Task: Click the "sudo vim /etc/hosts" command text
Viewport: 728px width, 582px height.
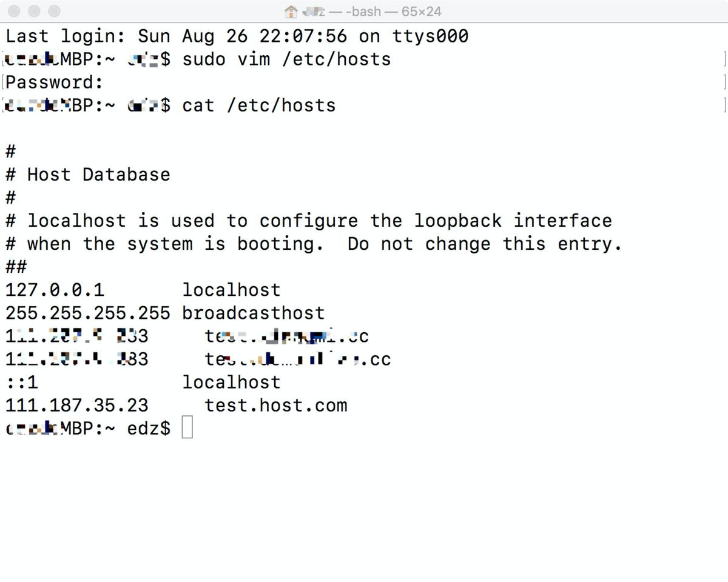Action: coord(286,59)
